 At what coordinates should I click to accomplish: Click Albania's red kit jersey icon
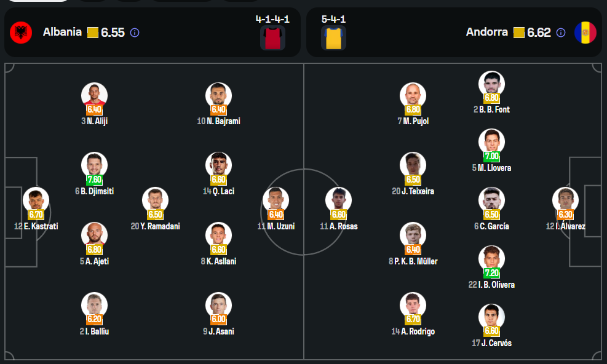(x=272, y=38)
